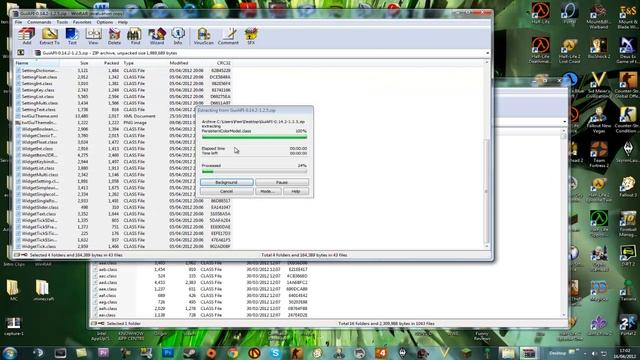Sort the file list by the Name column header

(x=37, y=63)
